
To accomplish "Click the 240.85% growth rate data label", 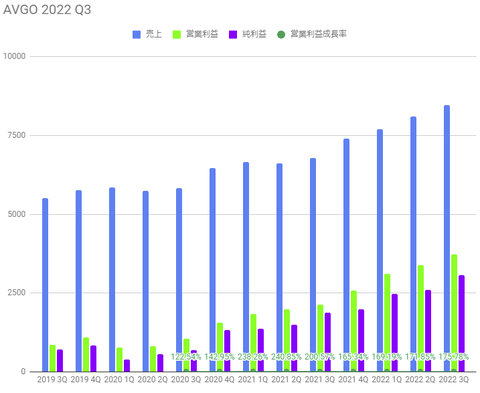I will pos(286,357).
